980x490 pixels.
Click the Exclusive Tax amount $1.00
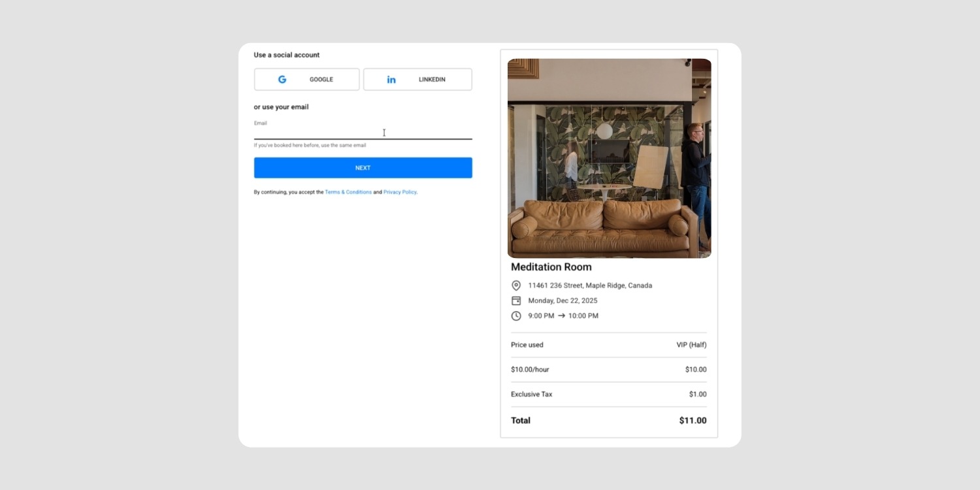(697, 395)
